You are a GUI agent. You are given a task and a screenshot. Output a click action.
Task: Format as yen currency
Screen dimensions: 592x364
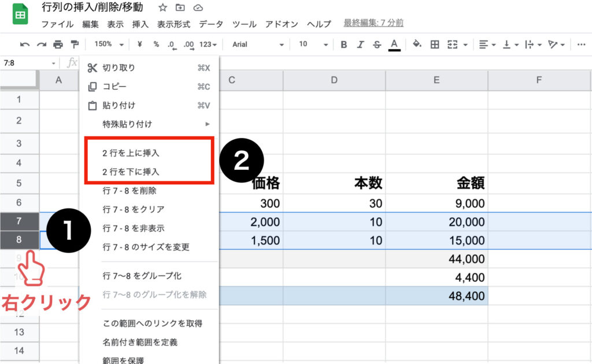[140, 44]
